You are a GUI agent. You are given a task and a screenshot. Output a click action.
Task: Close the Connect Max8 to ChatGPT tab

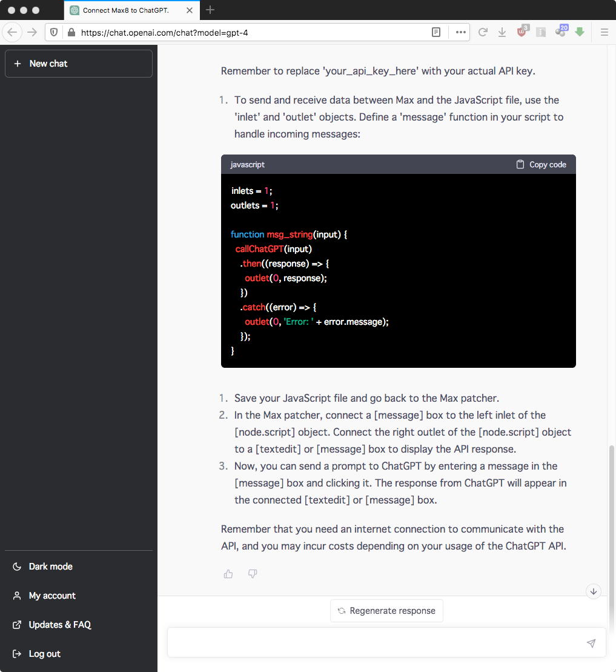pyautogui.click(x=190, y=10)
